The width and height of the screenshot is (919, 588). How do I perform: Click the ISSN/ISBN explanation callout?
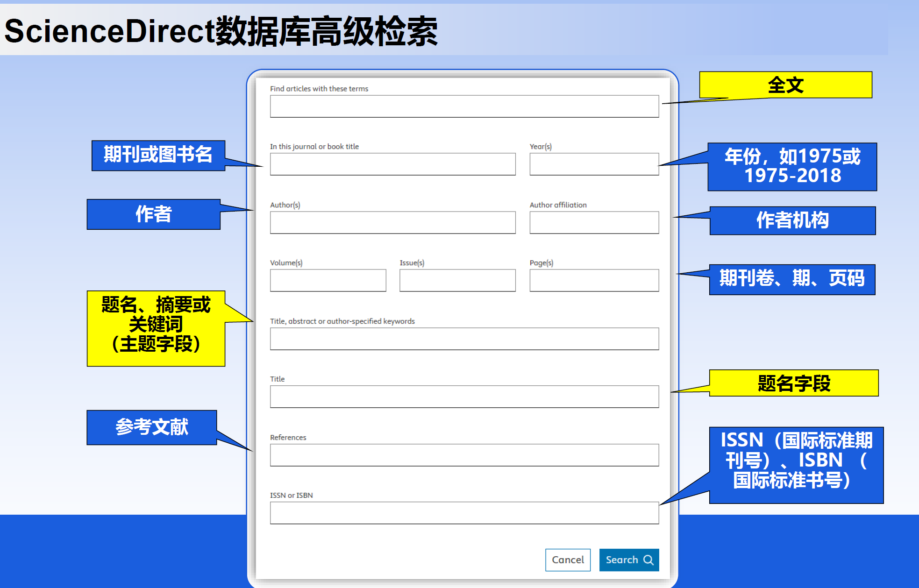click(x=796, y=465)
